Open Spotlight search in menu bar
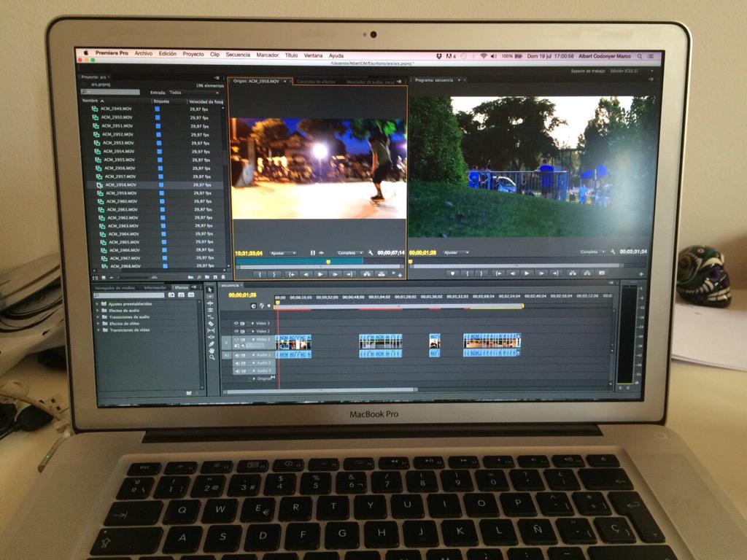This screenshot has width=747, height=560. (640, 56)
